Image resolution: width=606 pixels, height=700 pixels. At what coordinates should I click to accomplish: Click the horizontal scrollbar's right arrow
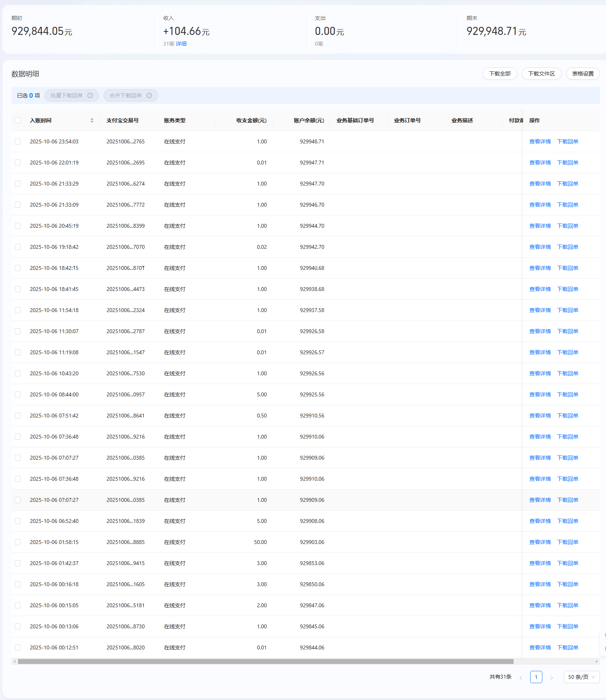596,661
